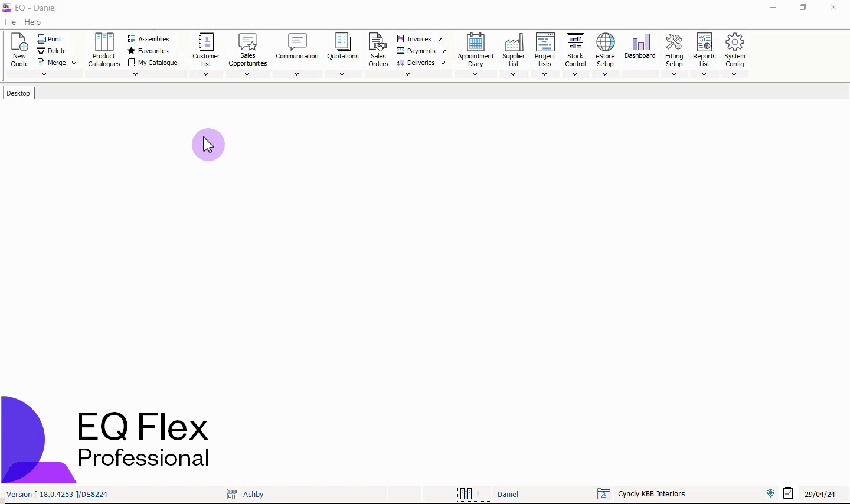The width and height of the screenshot is (850, 504).
Task: Open the Help menu
Action: [x=32, y=22]
